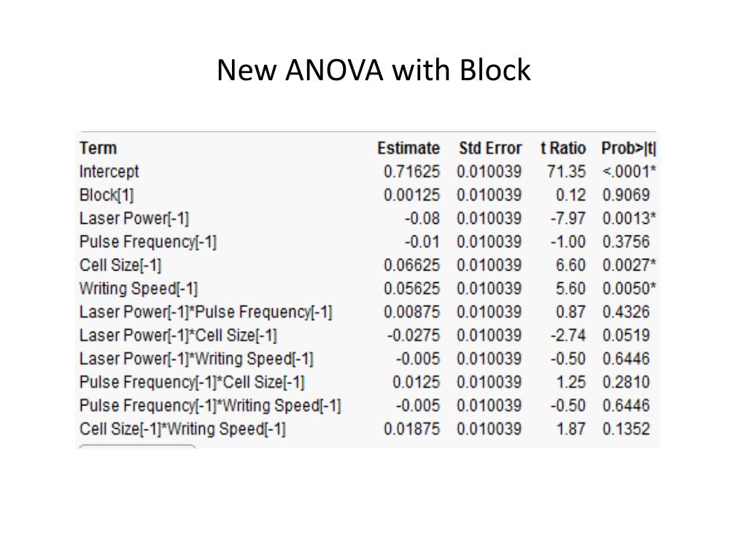The image size is (747, 560).
Task: Click the slide title New ANOVA with Block
Action: coord(373,70)
